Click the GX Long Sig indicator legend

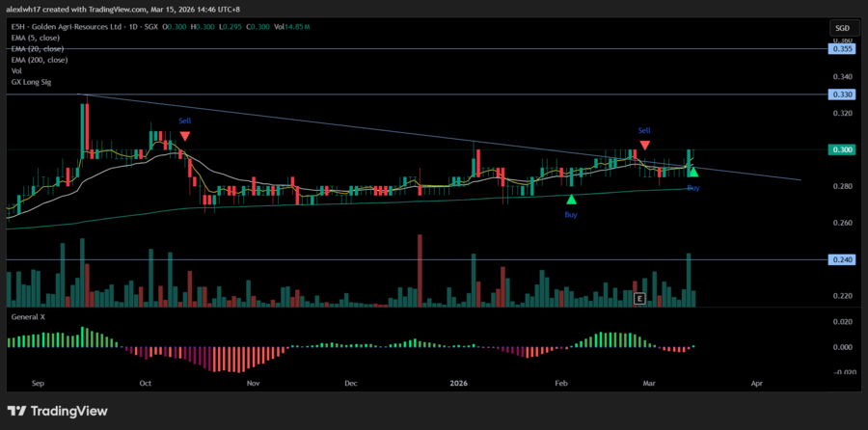(31, 83)
